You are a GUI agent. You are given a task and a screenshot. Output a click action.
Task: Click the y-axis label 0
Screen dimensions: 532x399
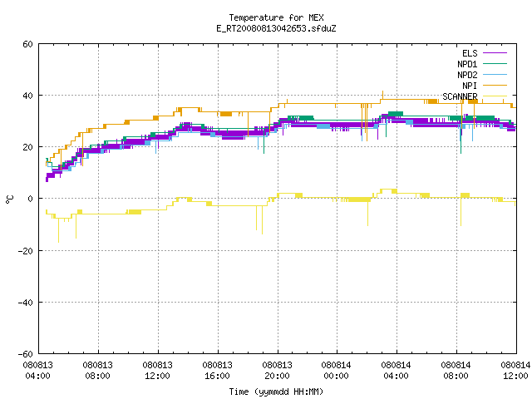point(31,199)
